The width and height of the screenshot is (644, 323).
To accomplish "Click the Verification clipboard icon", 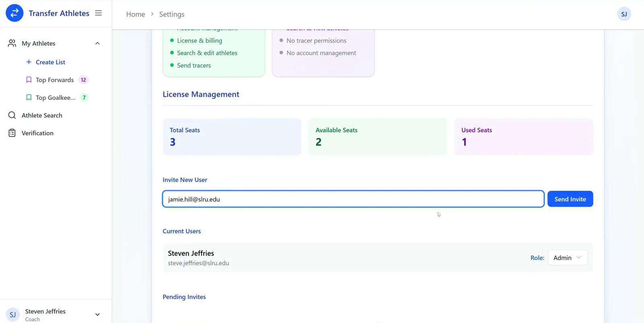I will (x=12, y=133).
